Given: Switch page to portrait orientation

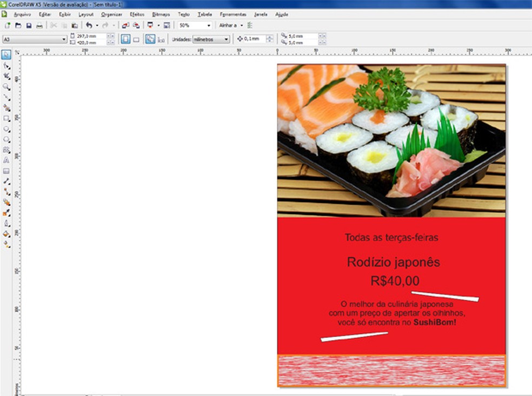Looking at the screenshot, I should point(125,39).
